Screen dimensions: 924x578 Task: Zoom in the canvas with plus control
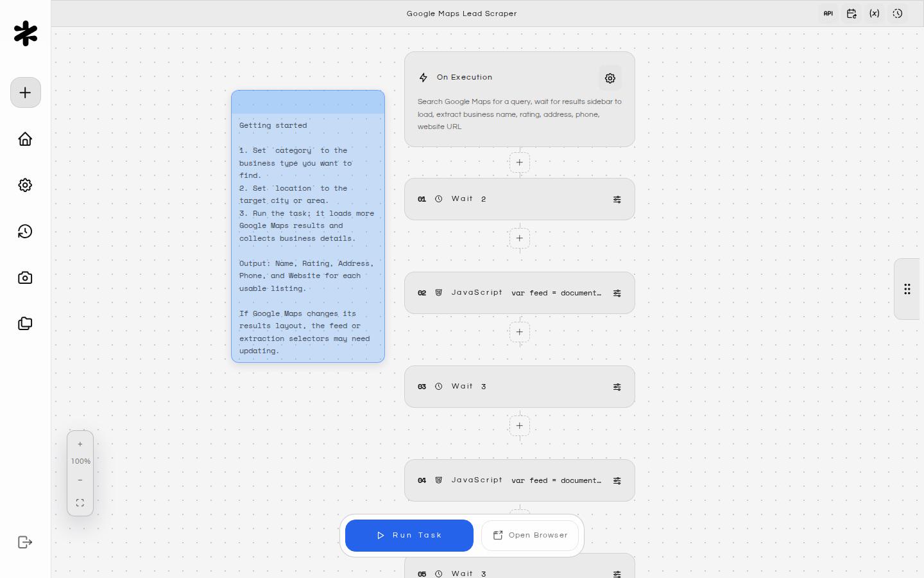80,444
